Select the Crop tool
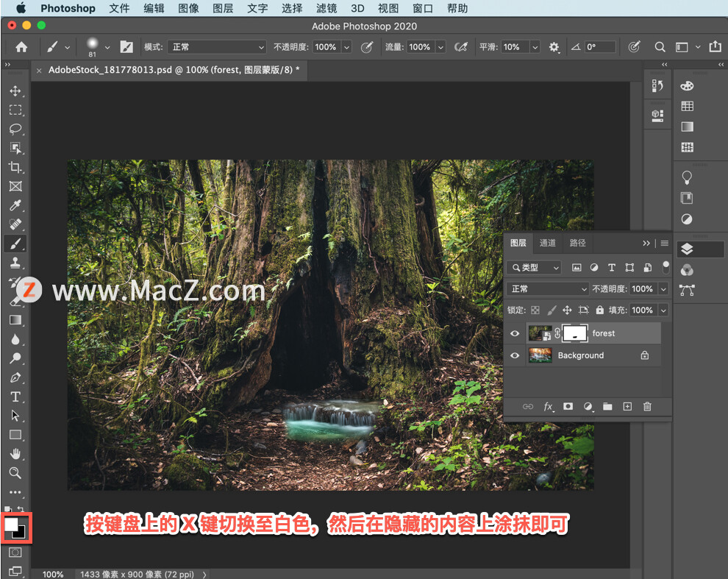The width and height of the screenshot is (728, 579). coord(16,168)
